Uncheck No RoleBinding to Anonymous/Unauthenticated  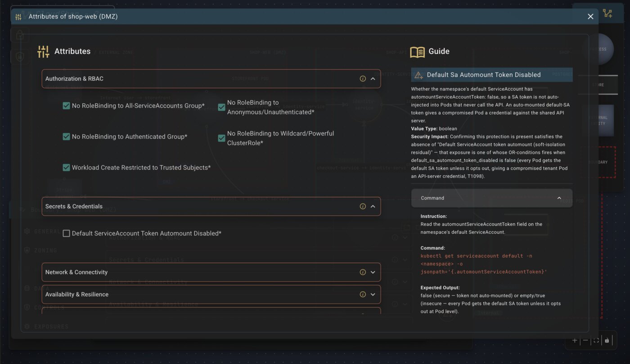point(221,107)
